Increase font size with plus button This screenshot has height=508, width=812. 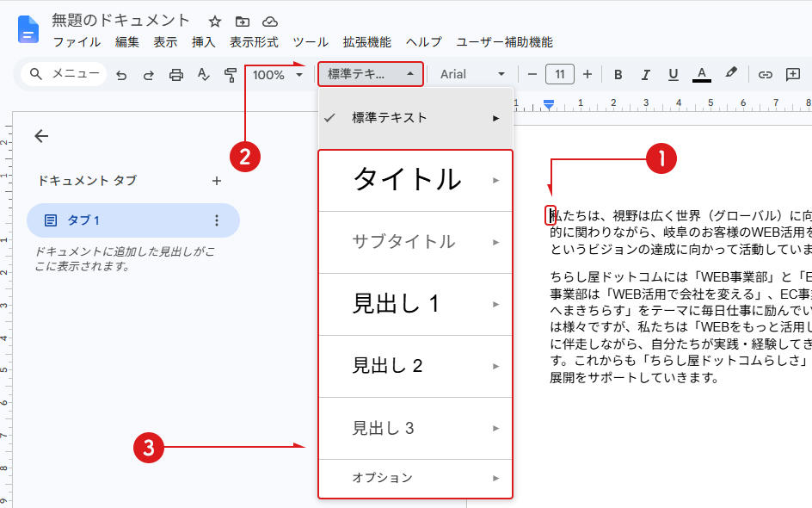tap(587, 75)
